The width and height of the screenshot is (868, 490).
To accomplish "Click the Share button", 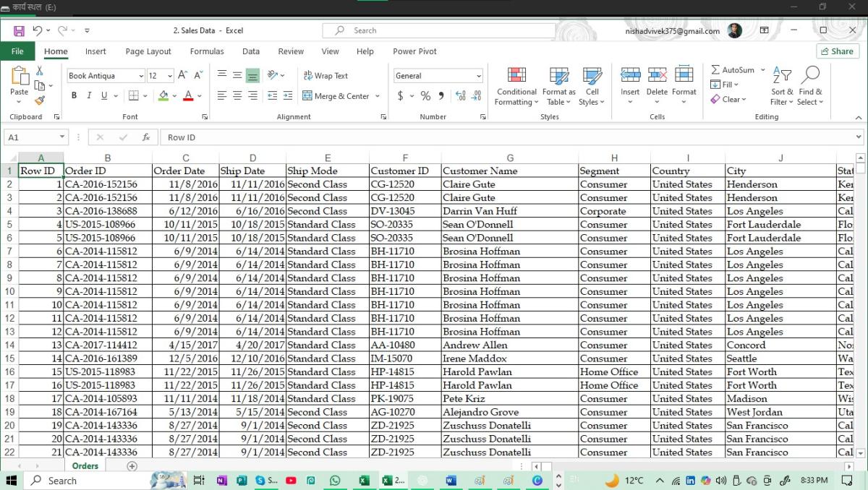I will point(837,51).
